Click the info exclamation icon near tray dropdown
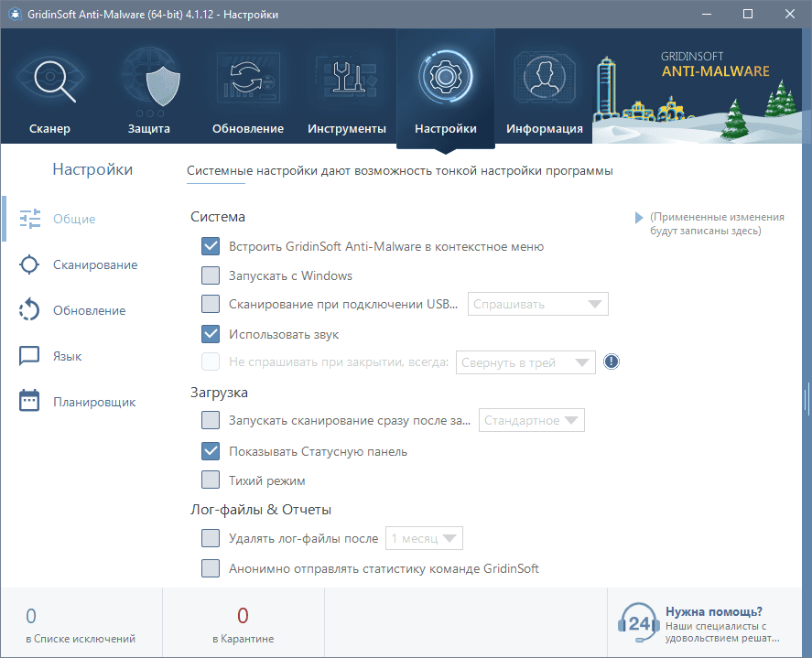This screenshot has height=658, width=812. [612, 361]
